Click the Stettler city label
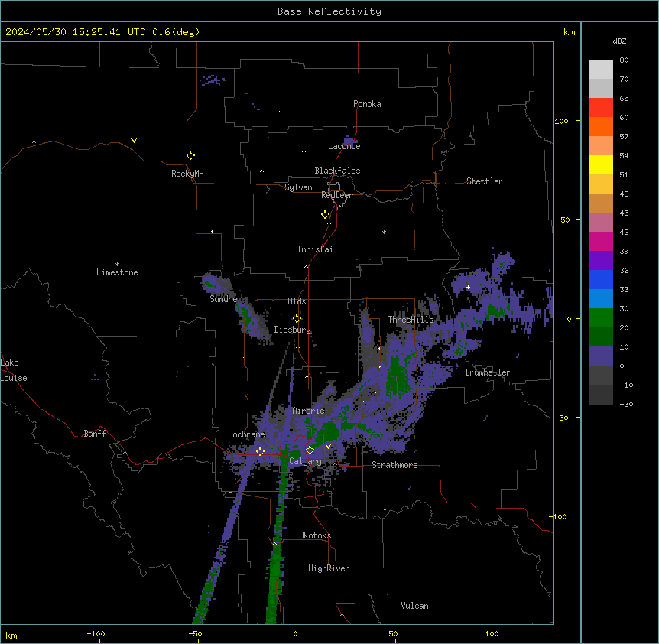Screen dimensions: 659x644 pyautogui.click(x=485, y=181)
